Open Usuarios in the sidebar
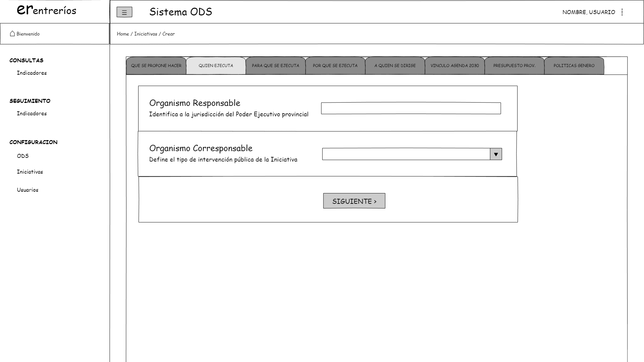Viewport: 644px width, 362px height. coord(28,190)
